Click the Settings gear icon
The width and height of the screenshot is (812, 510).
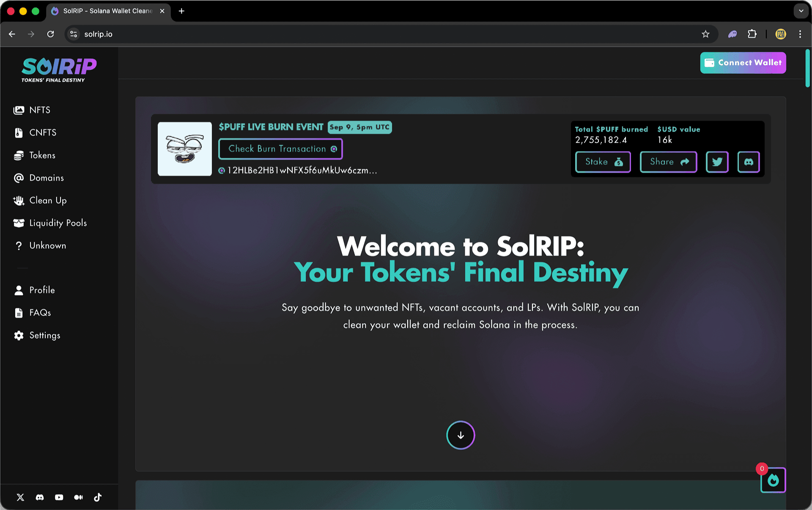tap(19, 336)
